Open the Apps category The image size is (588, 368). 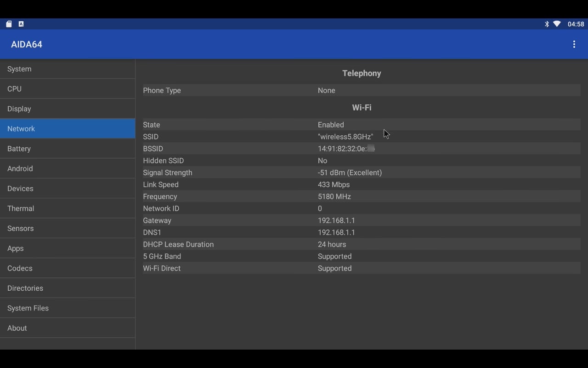[x=68, y=248]
